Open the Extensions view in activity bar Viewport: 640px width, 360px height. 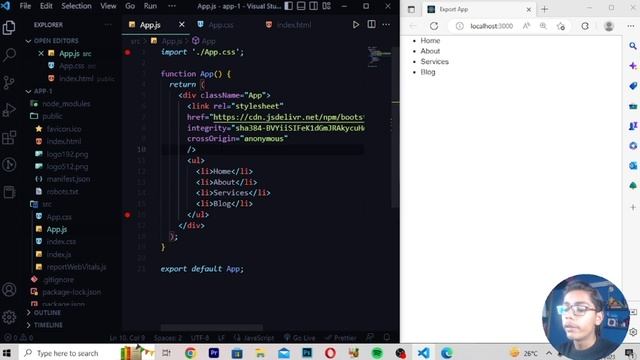pos(9,138)
